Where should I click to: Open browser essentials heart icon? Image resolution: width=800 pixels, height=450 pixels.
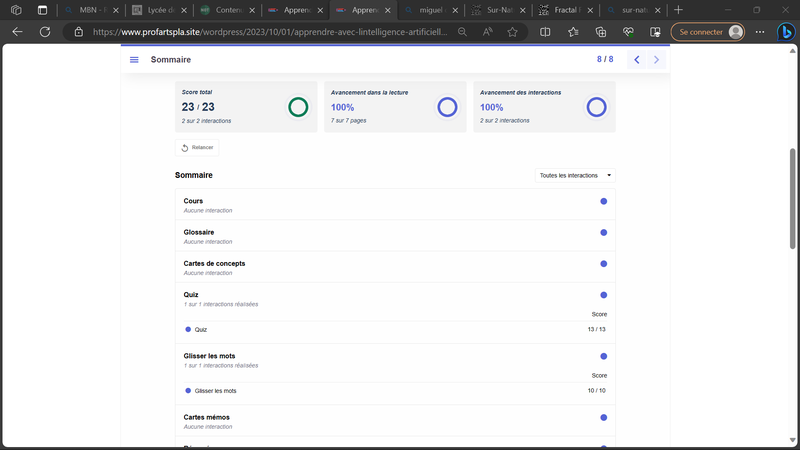coord(628,32)
